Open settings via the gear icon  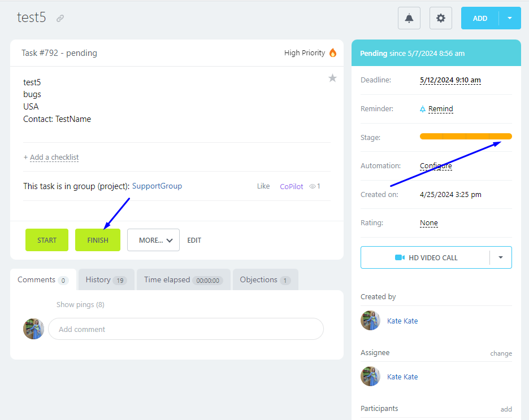441,18
